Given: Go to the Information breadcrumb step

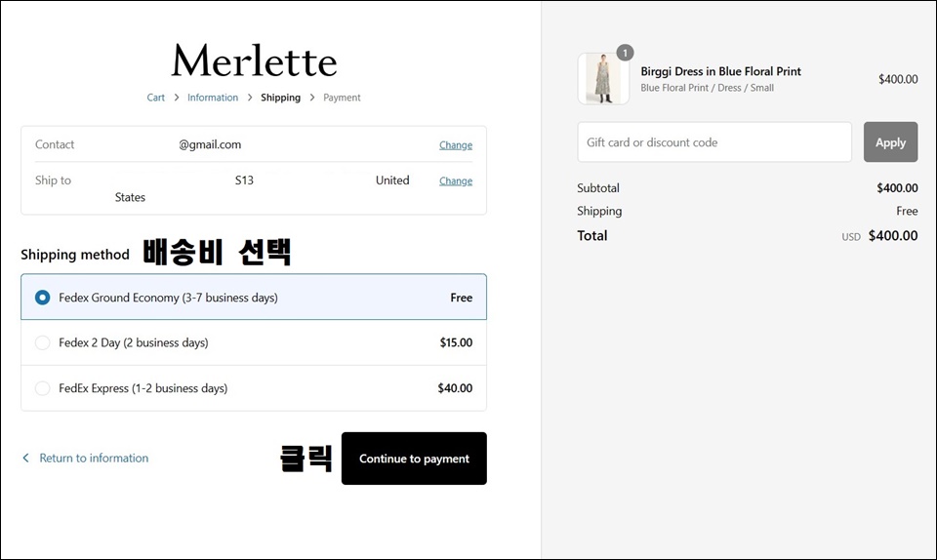Looking at the screenshot, I should 213,98.
